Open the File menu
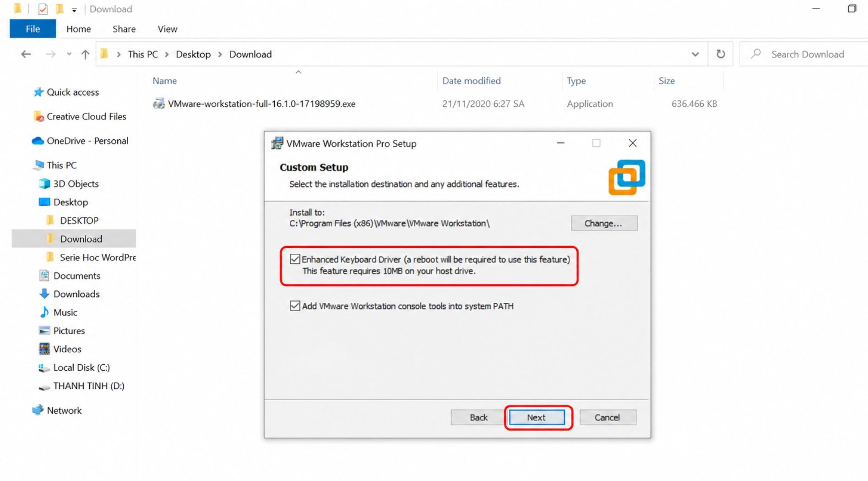This screenshot has height=481, width=868. pyautogui.click(x=33, y=29)
